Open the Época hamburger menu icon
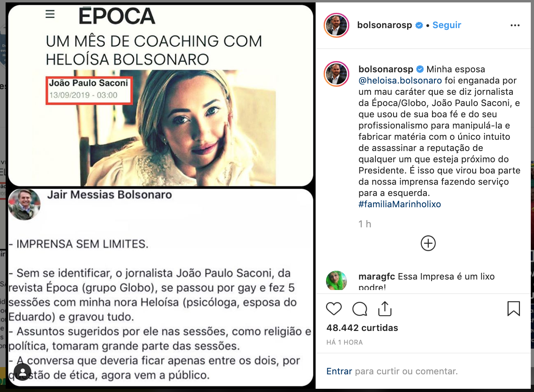The image size is (534, 392). [x=50, y=14]
